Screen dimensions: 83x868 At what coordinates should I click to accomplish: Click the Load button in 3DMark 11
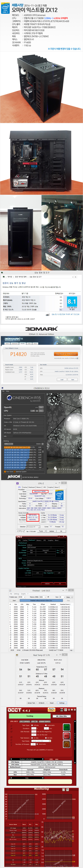pos(62,379)
